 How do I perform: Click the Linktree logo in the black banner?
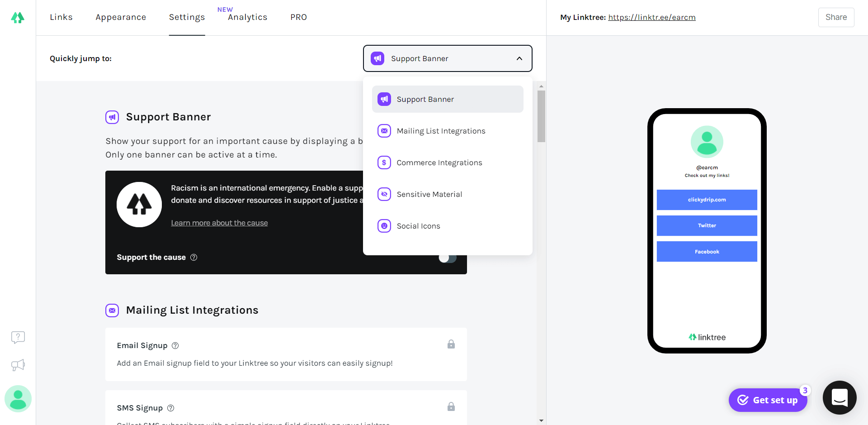coord(139,205)
